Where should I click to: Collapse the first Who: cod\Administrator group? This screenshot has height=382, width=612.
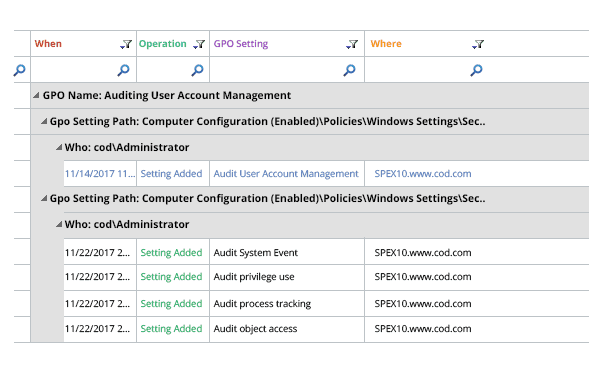pyautogui.click(x=59, y=147)
